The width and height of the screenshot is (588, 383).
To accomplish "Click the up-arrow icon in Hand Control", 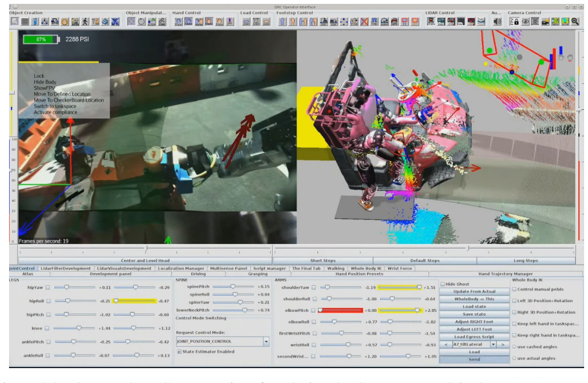I will tap(229, 21).
